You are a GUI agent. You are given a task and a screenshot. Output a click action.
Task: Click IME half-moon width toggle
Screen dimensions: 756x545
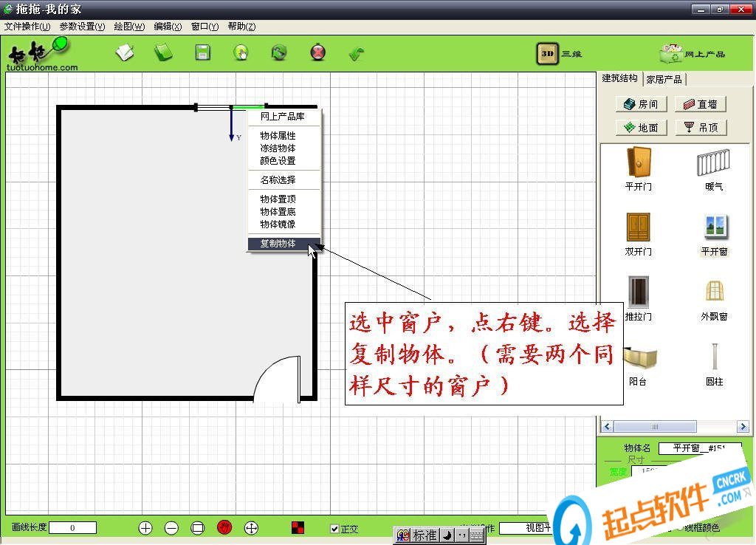point(447,535)
